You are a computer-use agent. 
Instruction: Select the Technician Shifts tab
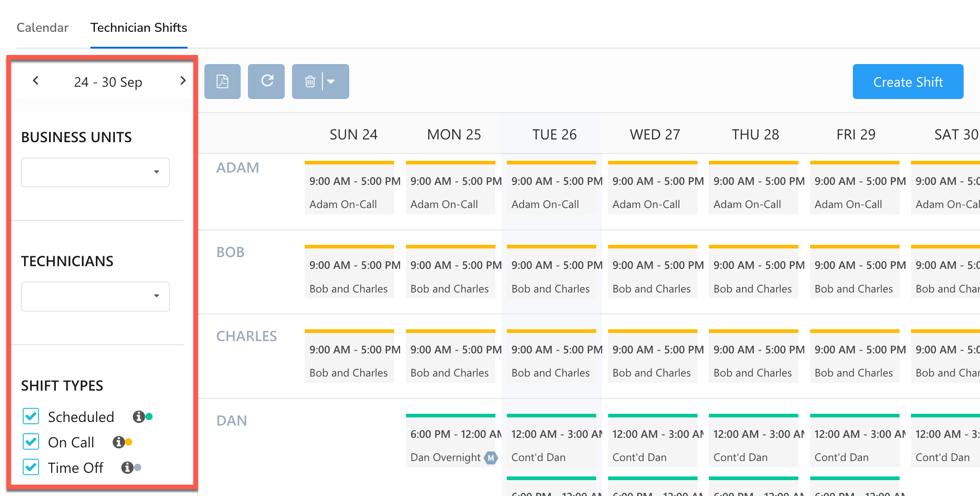(x=139, y=27)
